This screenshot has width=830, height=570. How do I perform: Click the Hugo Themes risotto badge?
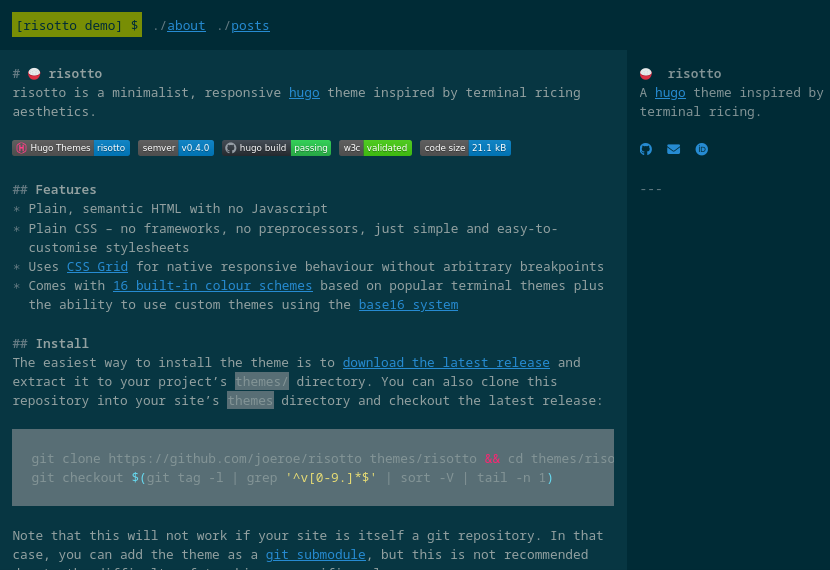(x=71, y=148)
